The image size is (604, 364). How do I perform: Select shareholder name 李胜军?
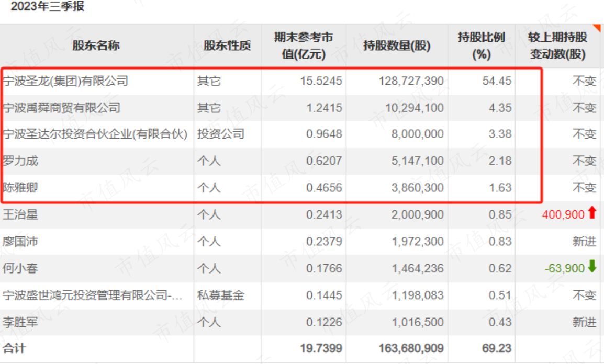pos(20,322)
